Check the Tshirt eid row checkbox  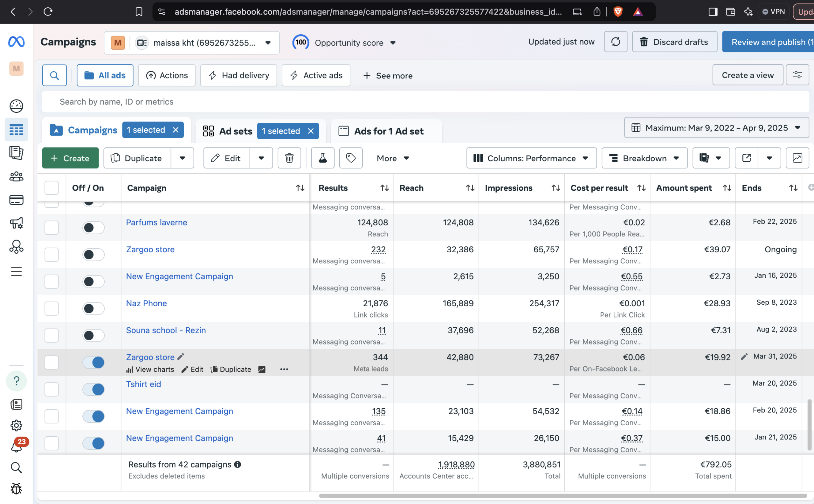pos(52,389)
